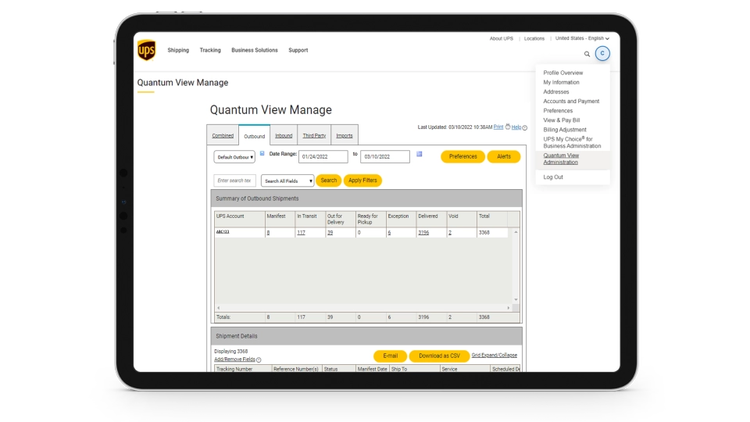The image size is (750, 422).
Task: Click the Download as CSV button
Action: (439, 356)
